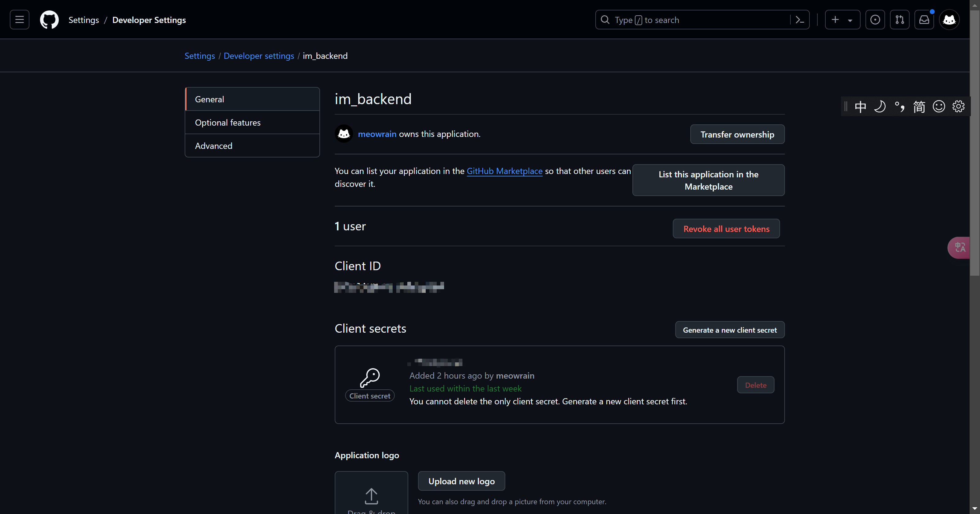Open the command palette icon
Image resolution: width=980 pixels, height=514 pixels.
pyautogui.click(x=800, y=20)
